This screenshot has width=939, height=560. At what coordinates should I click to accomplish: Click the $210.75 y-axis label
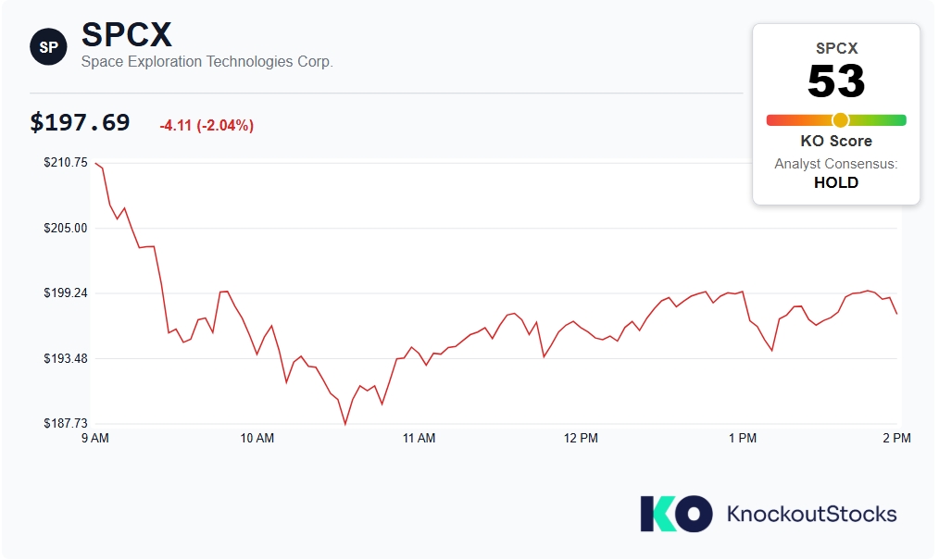point(65,163)
